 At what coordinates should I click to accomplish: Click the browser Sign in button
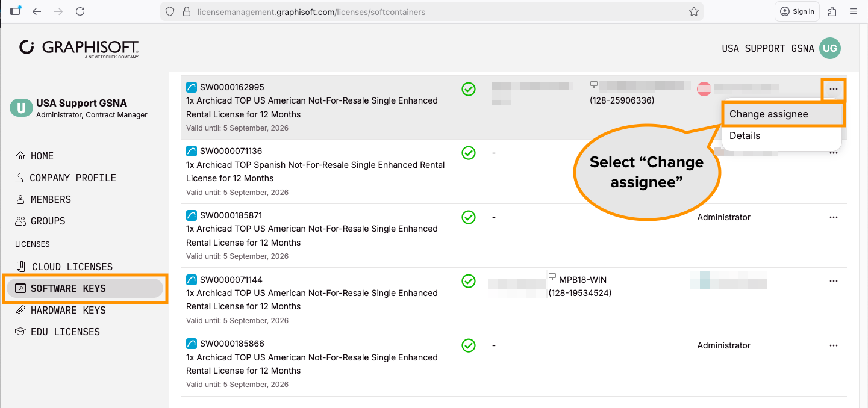pos(797,11)
